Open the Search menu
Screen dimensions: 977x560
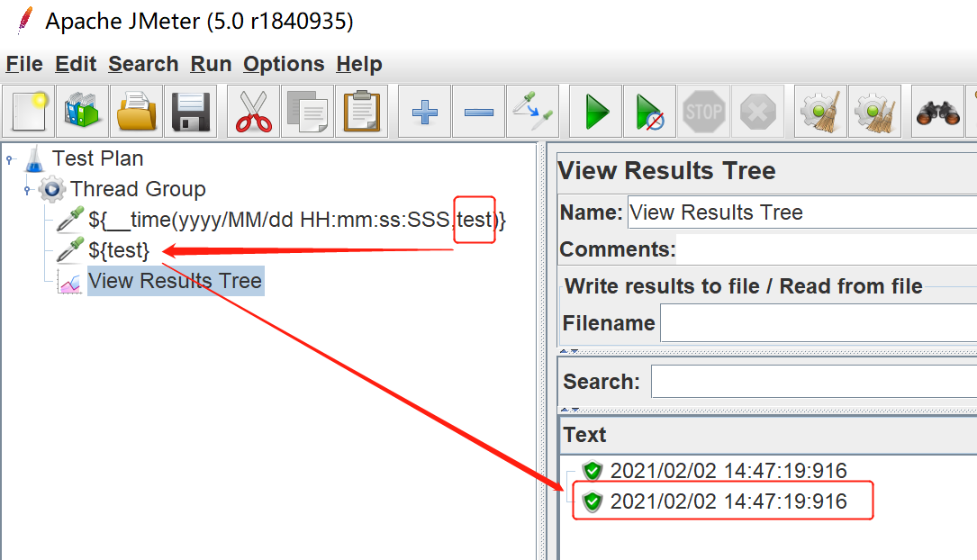(143, 64)
